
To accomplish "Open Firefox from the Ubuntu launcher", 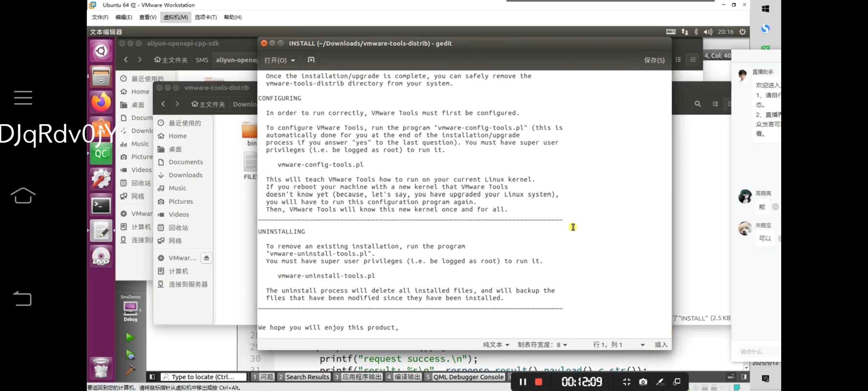I will [101, 102].
